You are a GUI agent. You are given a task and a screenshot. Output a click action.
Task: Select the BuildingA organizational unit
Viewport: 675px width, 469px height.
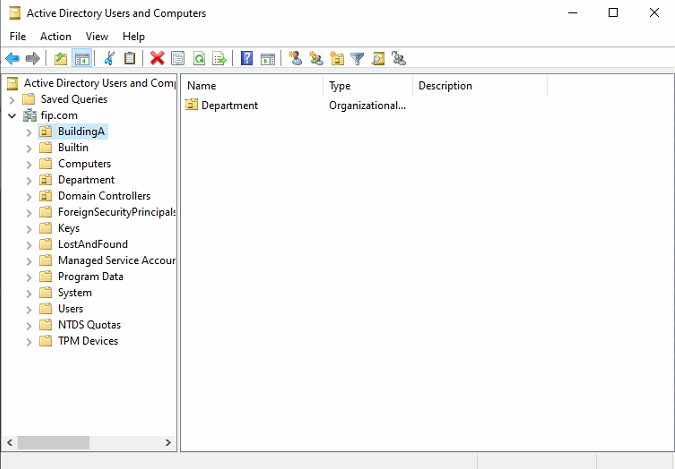click(x=81, y=131)
